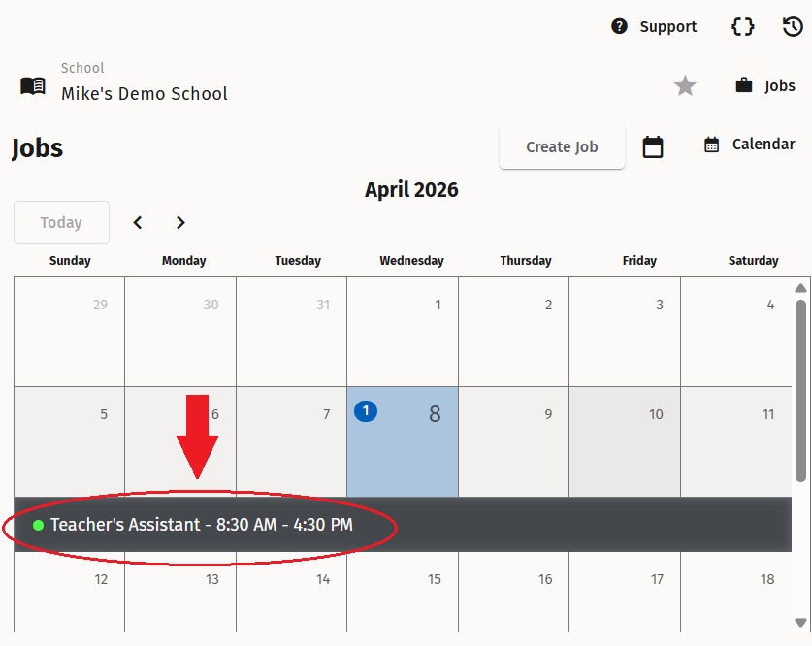Open the Teacher's Assistant job event
Screen dimensions: 812x646
202,525
